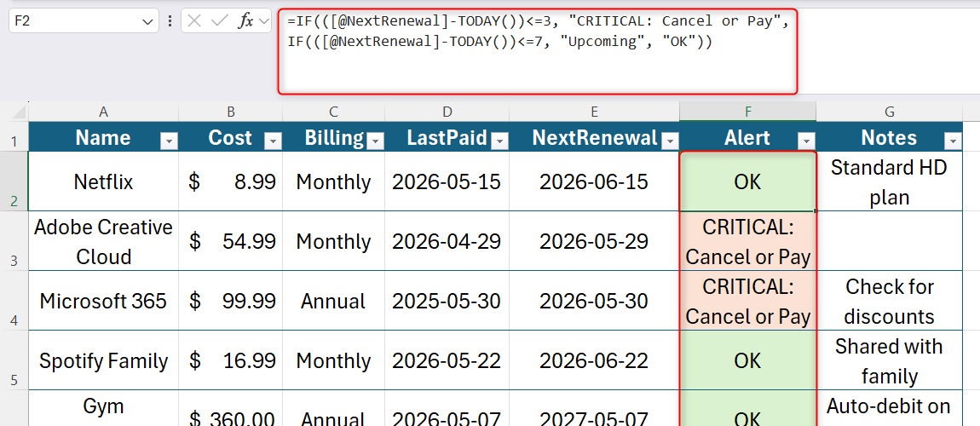
Task: Select row 3 header
Action: (x=14, y=241)
